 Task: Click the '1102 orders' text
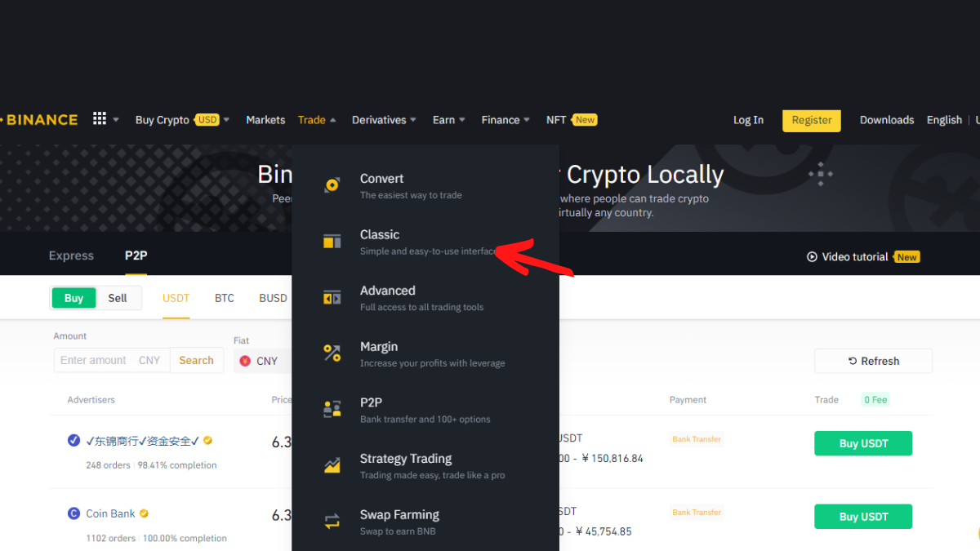pyautogui.click(x=111, y=538)
